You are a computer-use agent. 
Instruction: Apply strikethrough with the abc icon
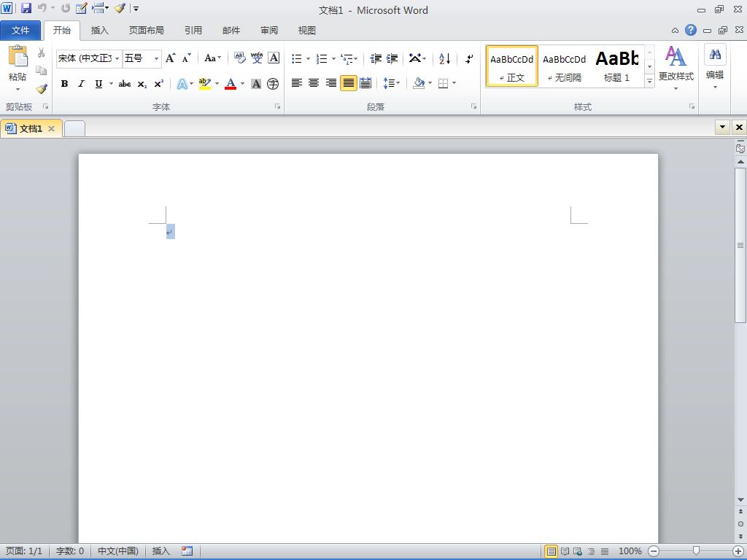(x=124, y=84)
